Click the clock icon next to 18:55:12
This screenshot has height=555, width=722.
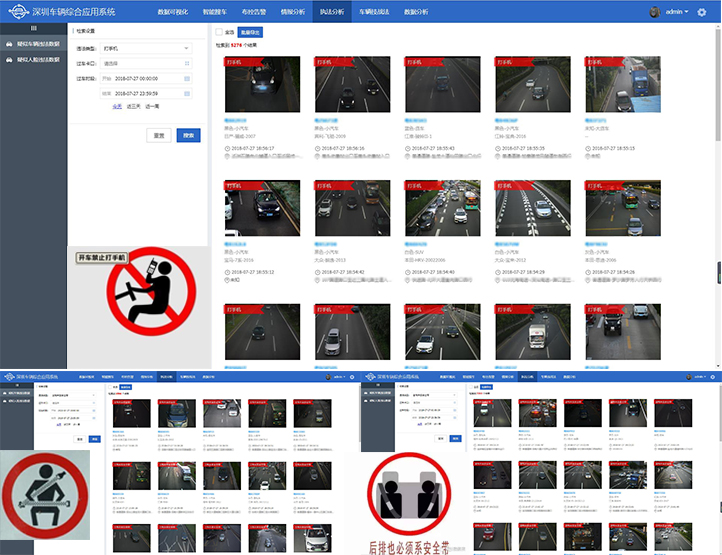[227, 272]
